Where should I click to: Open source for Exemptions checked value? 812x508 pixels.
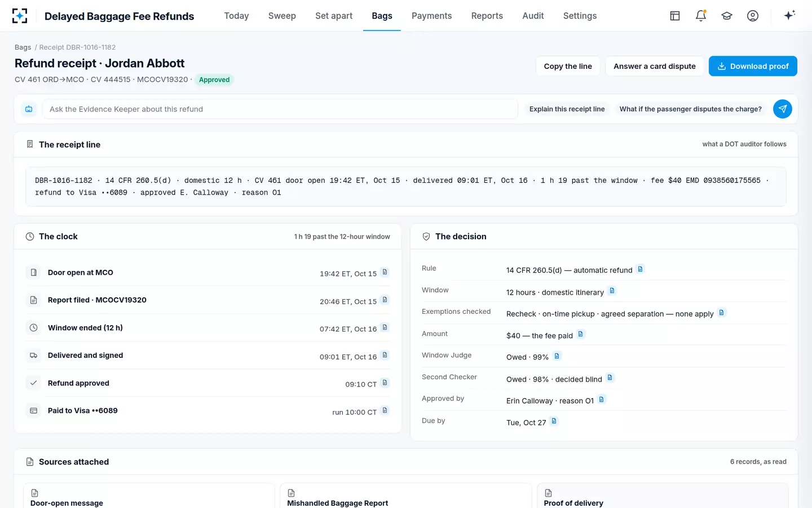pyautogui.click(x=722, y=312)
